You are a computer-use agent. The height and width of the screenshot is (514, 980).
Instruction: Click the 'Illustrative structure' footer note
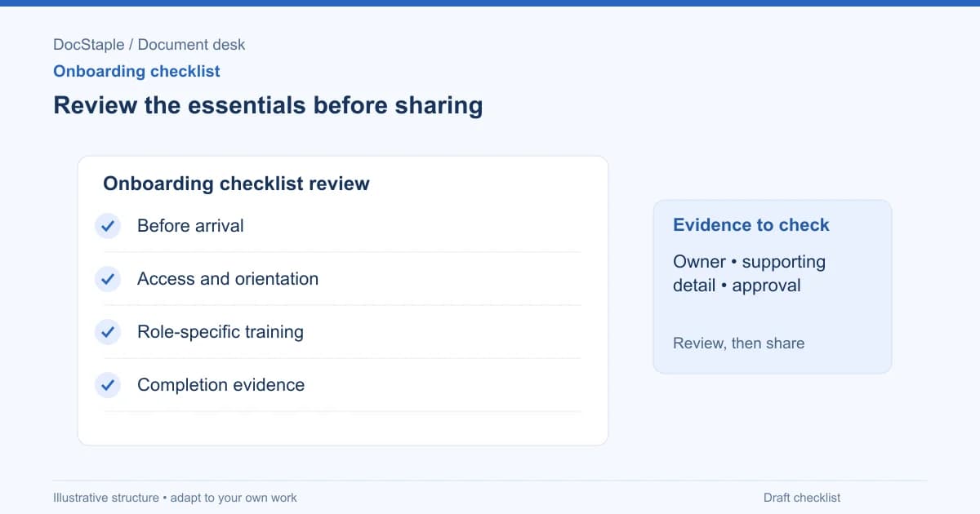(x=175, y=498)
